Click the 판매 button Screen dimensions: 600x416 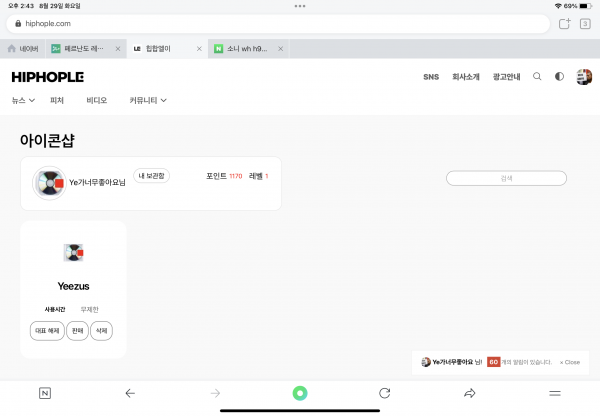point(78,331)
